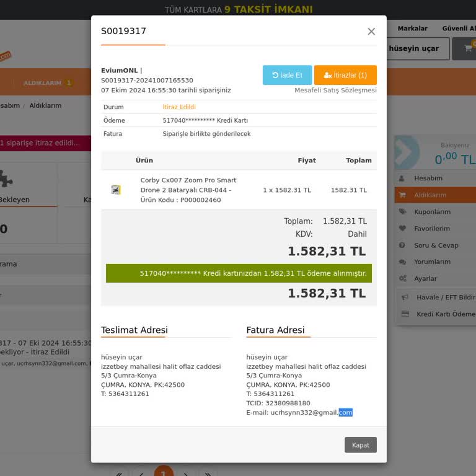Click the Havale / EFT megaphone icon
The image size is (476, 476).
coord(405,297)
